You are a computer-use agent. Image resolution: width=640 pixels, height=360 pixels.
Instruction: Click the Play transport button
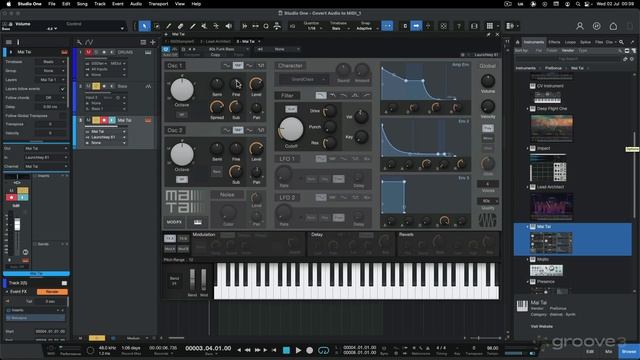[x=298, y=350]
